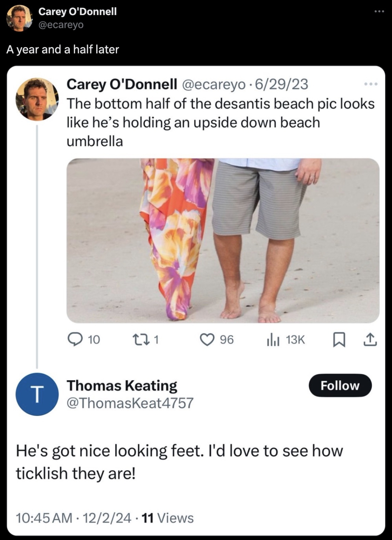Follow Thomas Keating
The image size is (392, 540).
pos(340,386)
